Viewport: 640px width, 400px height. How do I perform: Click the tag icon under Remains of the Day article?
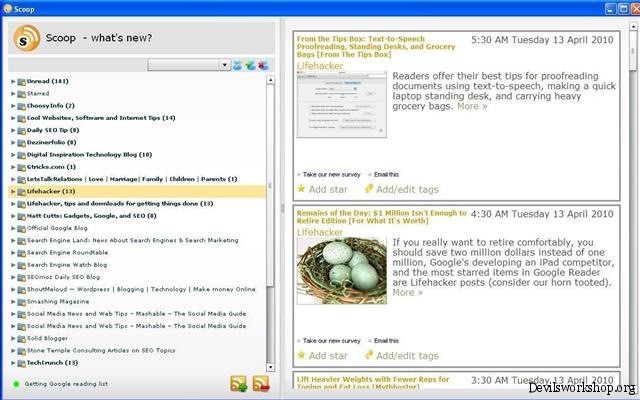point(369,355)
